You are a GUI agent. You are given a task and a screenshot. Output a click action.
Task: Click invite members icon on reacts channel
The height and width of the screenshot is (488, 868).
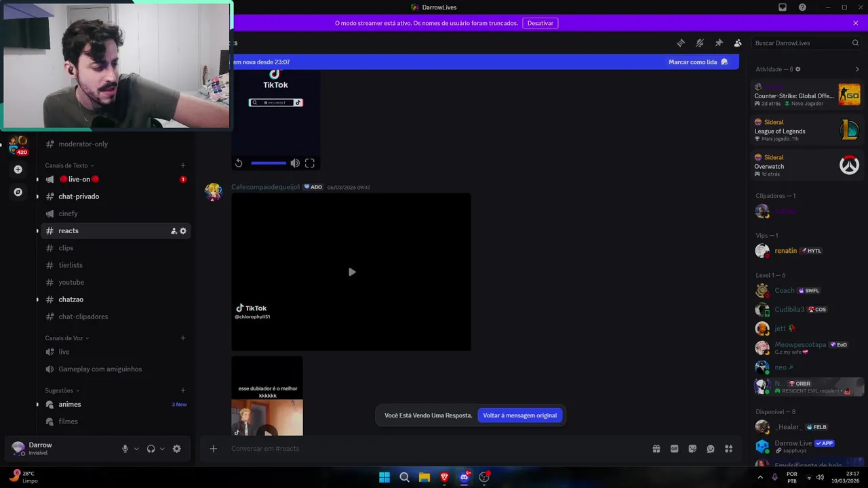tap(174, 231)
